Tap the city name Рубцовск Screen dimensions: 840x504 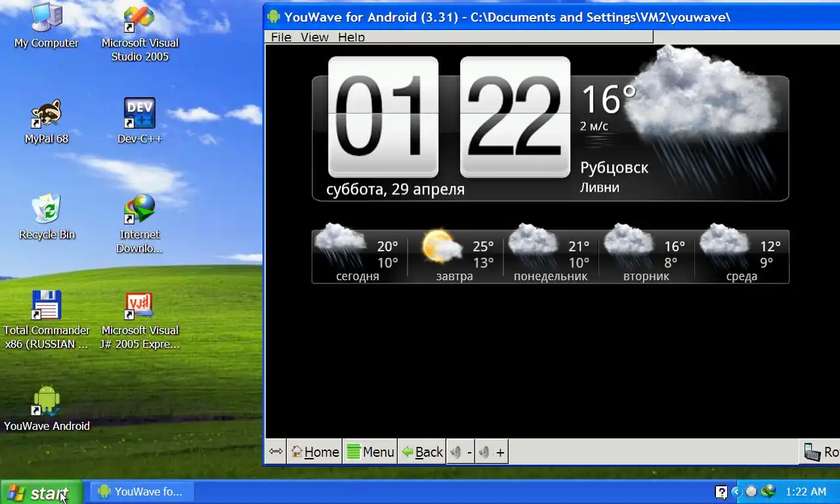pos(614,168)
